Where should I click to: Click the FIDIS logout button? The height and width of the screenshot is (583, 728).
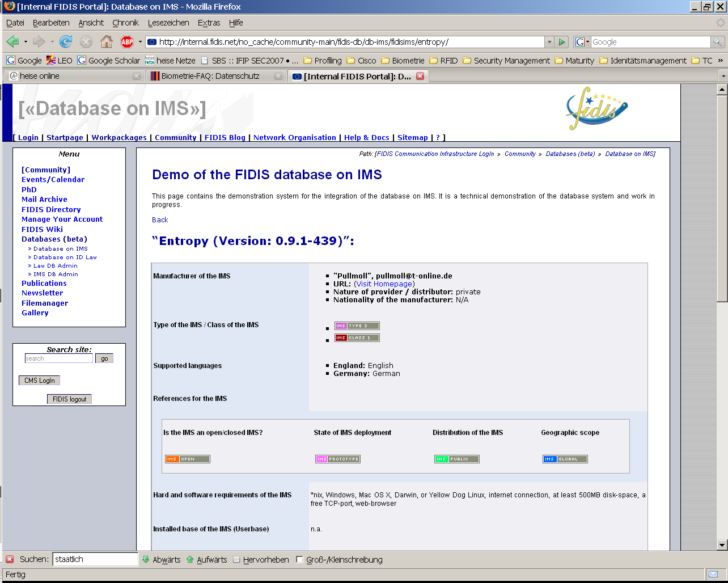69,399
